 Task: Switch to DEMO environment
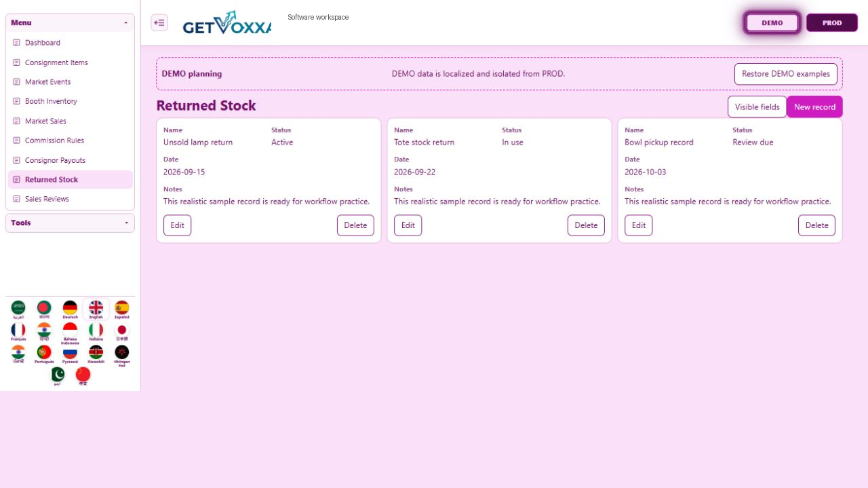tap(772, 22)
